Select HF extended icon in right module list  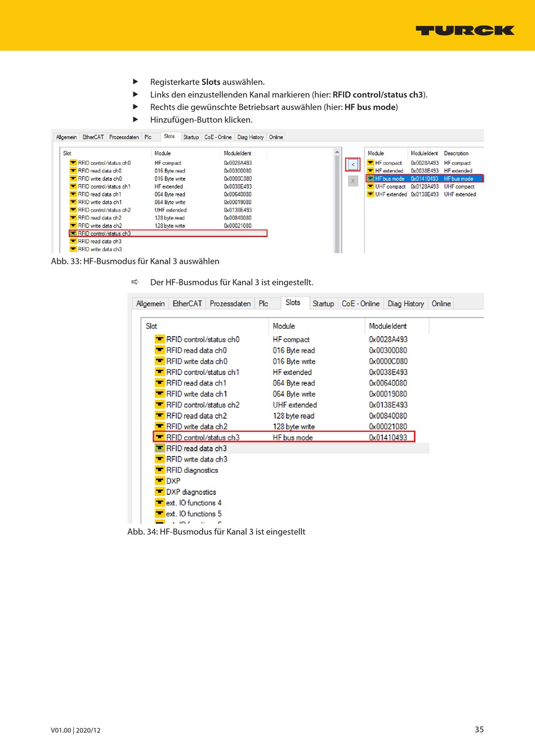click(371, 171)
